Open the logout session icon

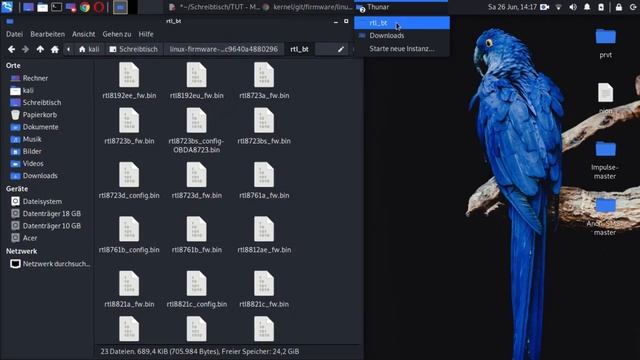(x=633, y=7)
